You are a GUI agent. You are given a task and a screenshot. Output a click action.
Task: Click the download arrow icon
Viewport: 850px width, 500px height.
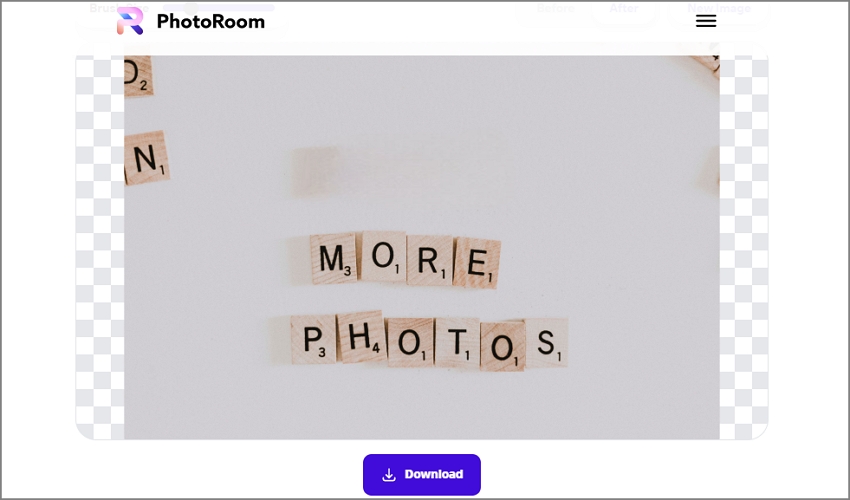click(x=389, y=475)
